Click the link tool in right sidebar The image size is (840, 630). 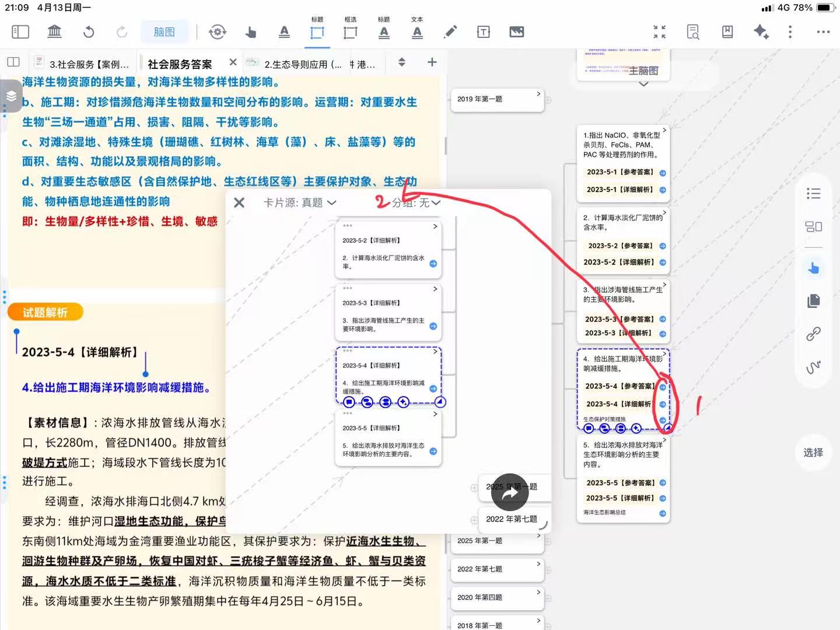[x=813, y=334]
